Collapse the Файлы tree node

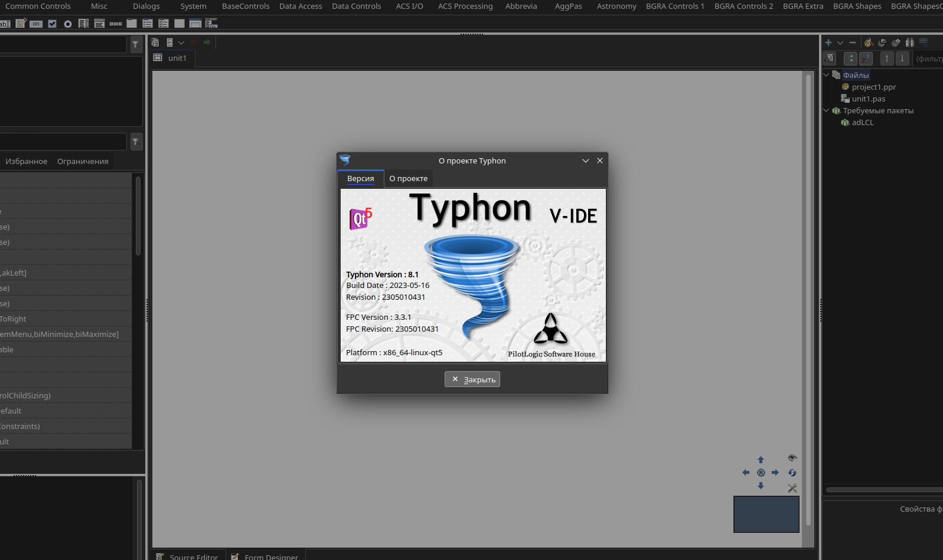(x=827, y=75)
